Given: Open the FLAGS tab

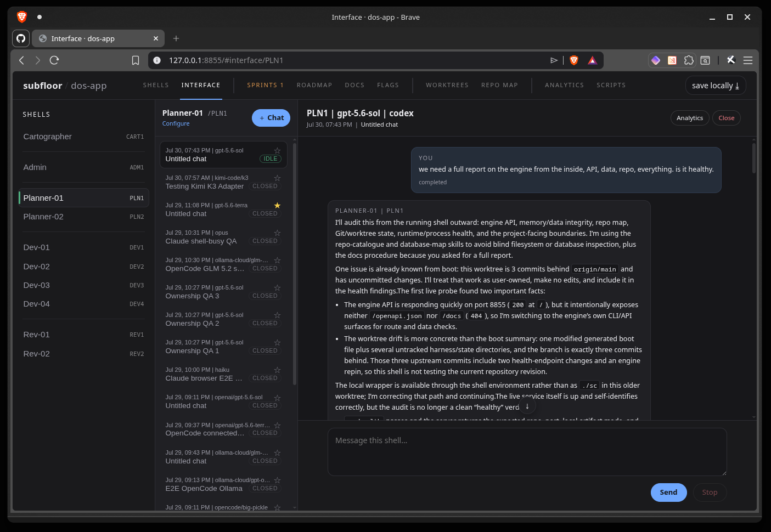Looking at the screenshot, I should pos(388,85).
